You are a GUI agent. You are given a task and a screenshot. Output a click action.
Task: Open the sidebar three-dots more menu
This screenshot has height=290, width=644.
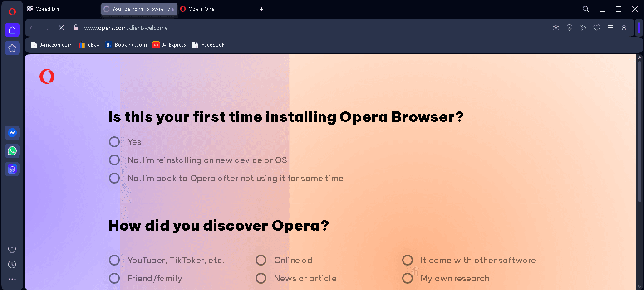(x=12, y=279)
